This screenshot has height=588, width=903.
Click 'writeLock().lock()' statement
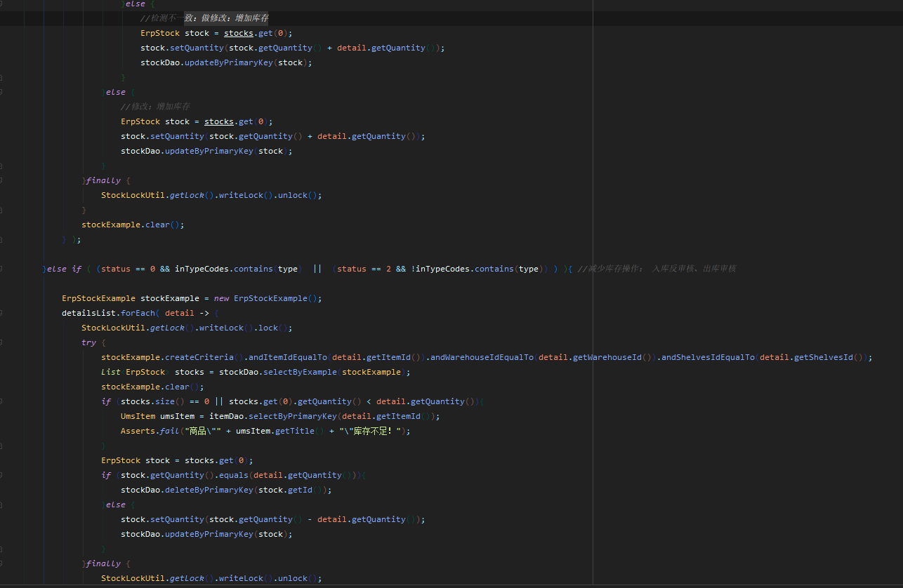(244, 328)
